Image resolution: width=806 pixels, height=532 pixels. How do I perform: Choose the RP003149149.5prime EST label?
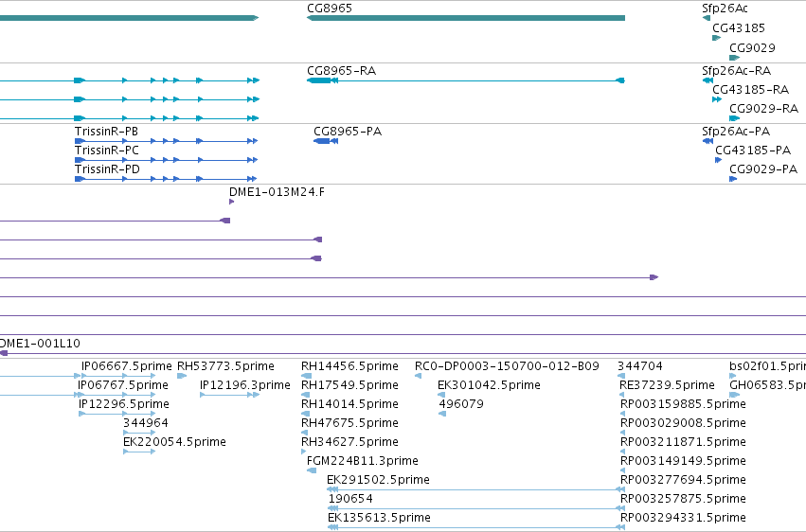click(x=683, y=461)
